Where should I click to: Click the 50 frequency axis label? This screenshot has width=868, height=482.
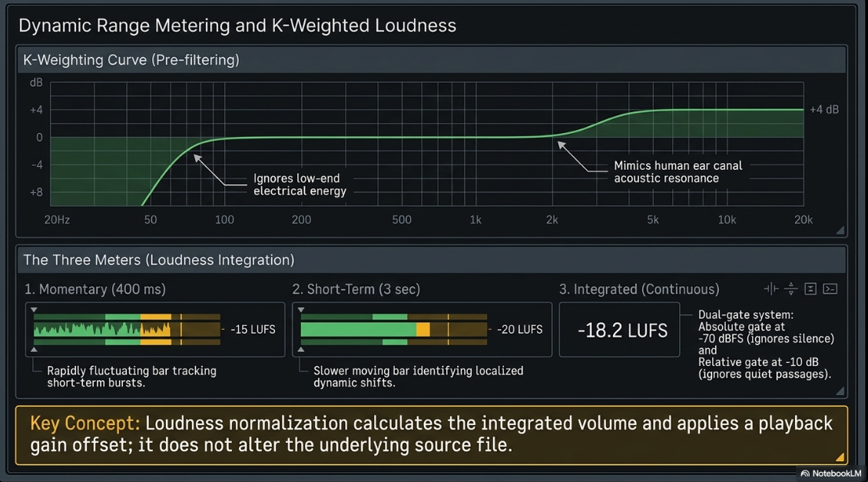[x=151, y=220]
